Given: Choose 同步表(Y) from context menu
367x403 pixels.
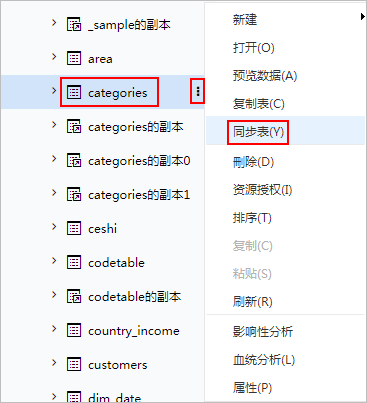Looking at the screenshot, I should click(x=258, y=132).
